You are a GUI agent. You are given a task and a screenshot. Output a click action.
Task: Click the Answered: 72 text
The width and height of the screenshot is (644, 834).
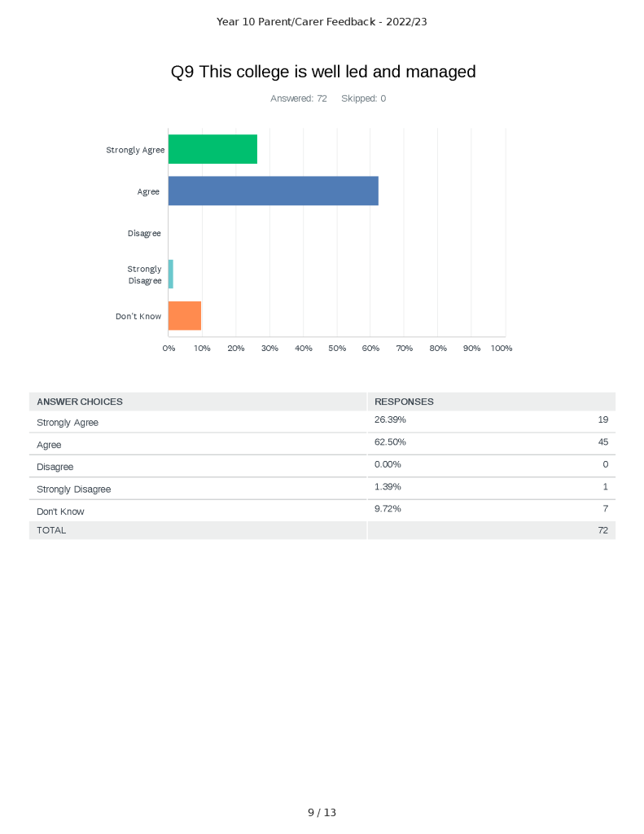point(298,99)
